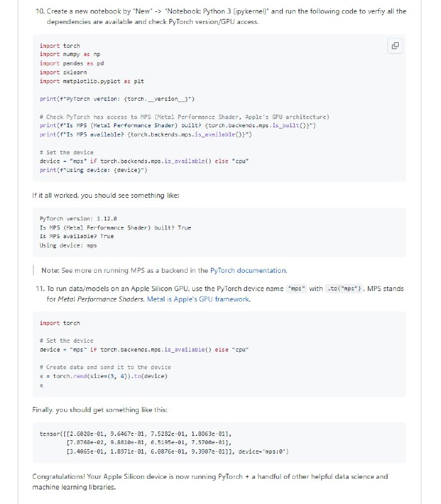441x504 pixels.
Task: Click the inline "mps" code snippet in step 11
Action: click(296, 289)
